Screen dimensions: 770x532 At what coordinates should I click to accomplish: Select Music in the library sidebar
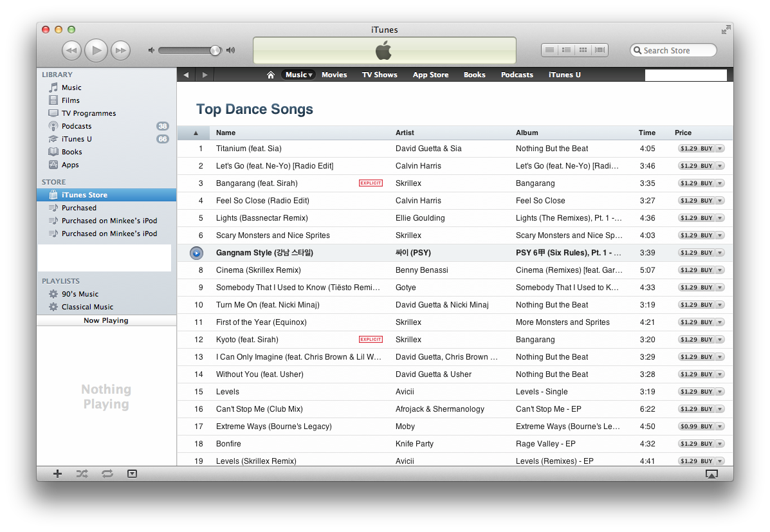107,87
